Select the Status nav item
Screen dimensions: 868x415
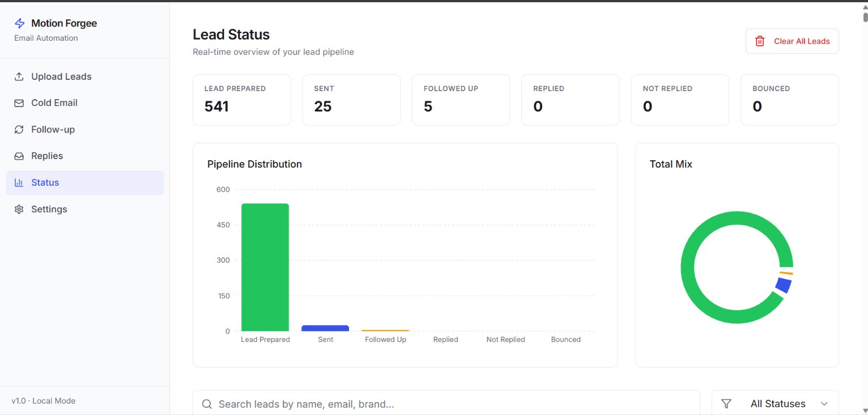(85, 183)
